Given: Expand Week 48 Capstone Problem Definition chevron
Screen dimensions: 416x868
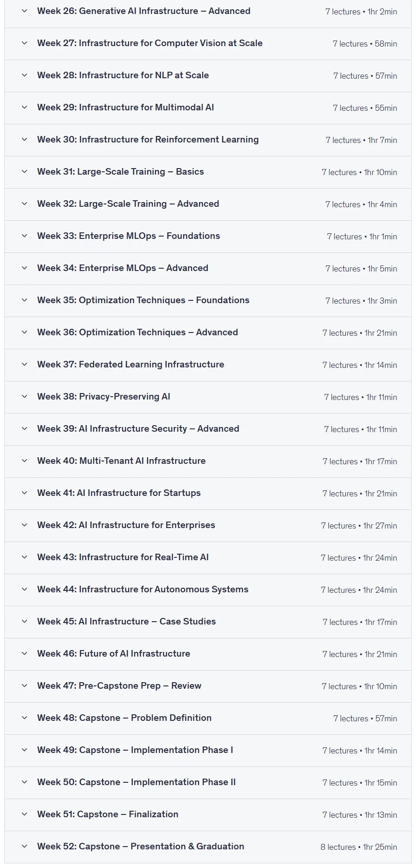Looking at the screenshot, I should [24, 718].
